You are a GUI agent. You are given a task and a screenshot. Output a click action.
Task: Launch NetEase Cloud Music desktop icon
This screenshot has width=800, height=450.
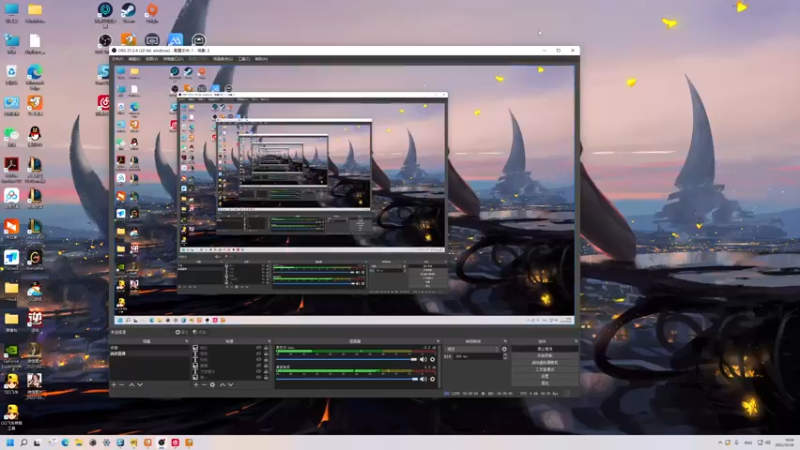tap(104, 106)
